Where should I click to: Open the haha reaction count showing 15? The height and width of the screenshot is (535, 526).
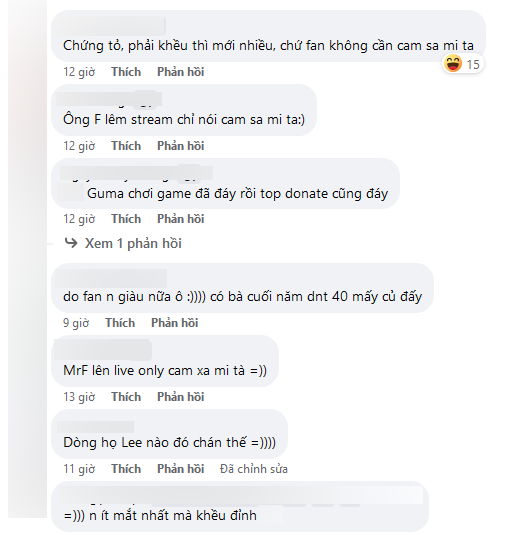[463, 64]
